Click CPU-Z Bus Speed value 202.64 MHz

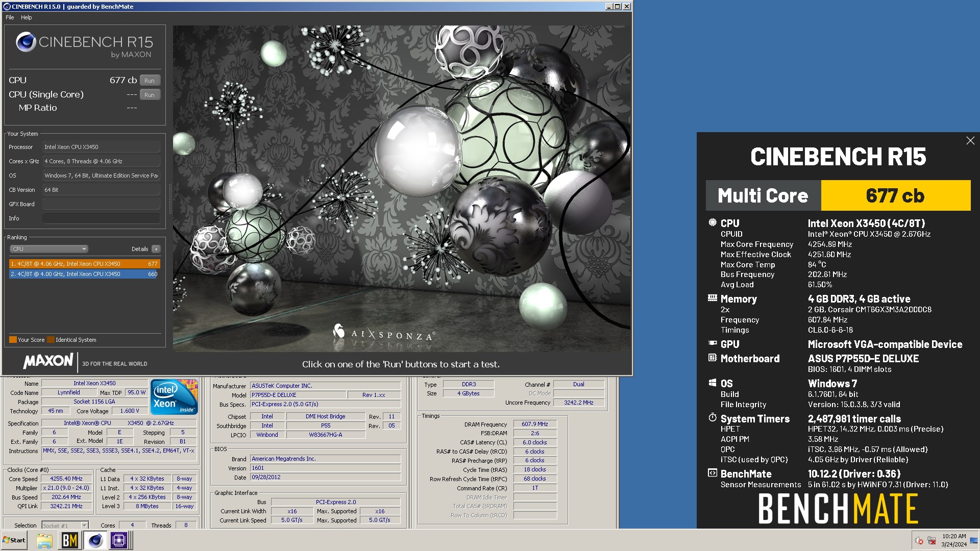click(x=66, y=497)
